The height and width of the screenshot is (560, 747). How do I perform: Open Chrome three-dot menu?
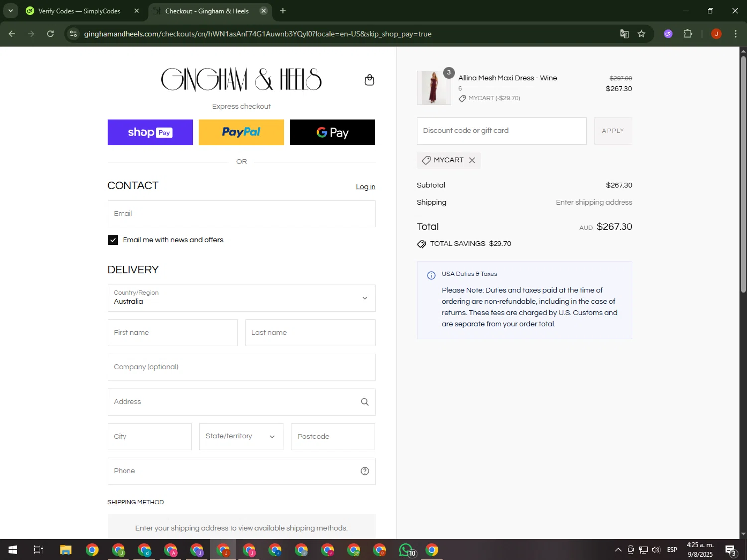click(x=735, y=34)
